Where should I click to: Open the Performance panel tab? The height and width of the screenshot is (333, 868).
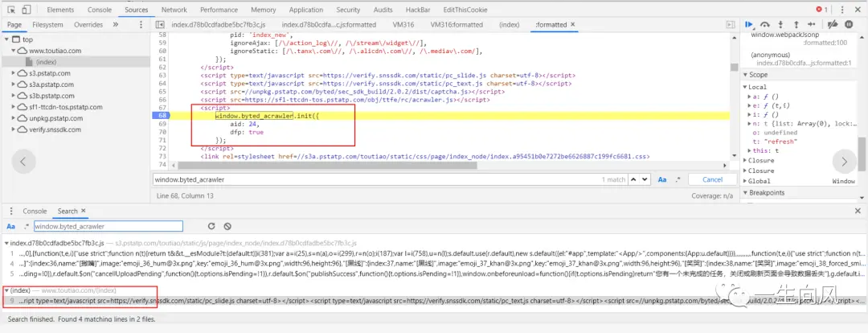[219, 10]
